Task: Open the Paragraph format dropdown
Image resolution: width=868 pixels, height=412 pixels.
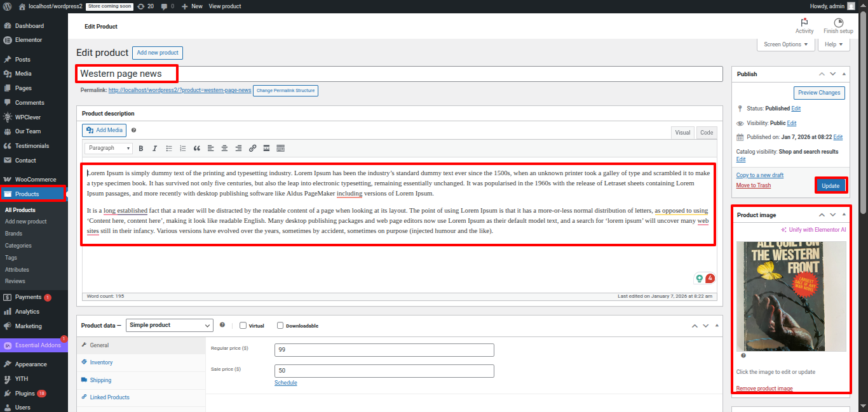Action: point(108,148)
